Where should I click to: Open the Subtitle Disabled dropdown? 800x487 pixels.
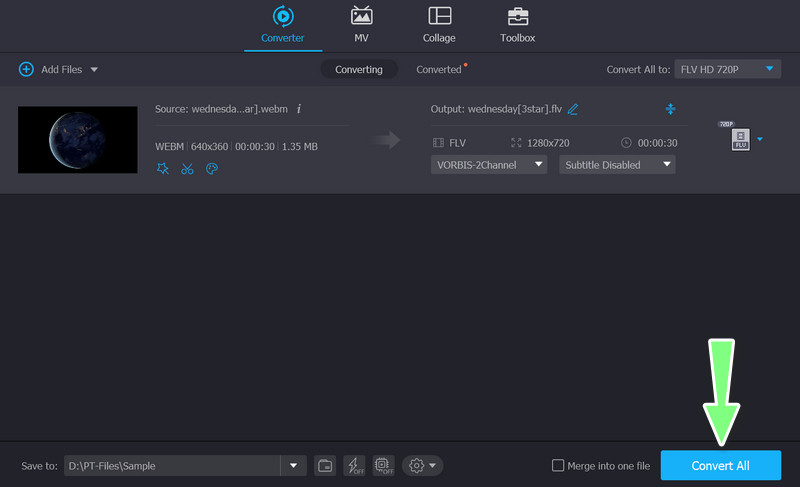click(617, 165)
